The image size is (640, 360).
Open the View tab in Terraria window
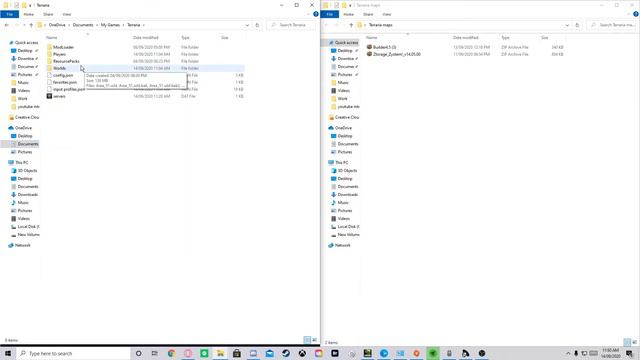[x=67, y=14]
